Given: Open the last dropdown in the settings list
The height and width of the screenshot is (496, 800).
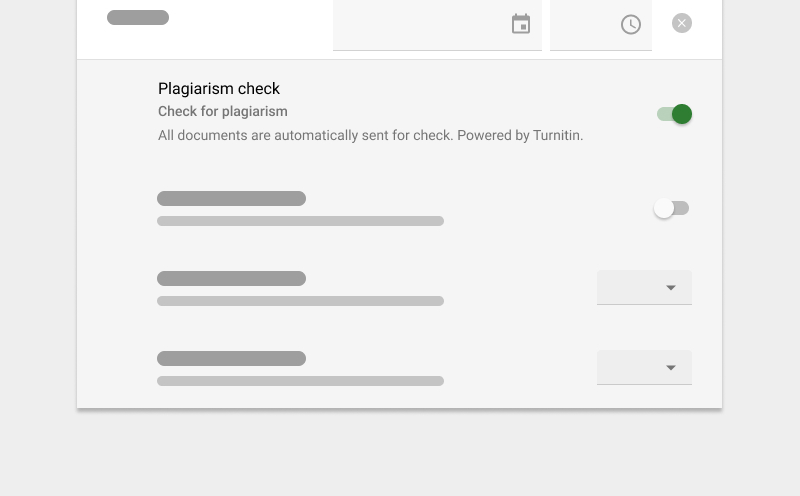Looking at the screenshot, I should tap(644, 367).
